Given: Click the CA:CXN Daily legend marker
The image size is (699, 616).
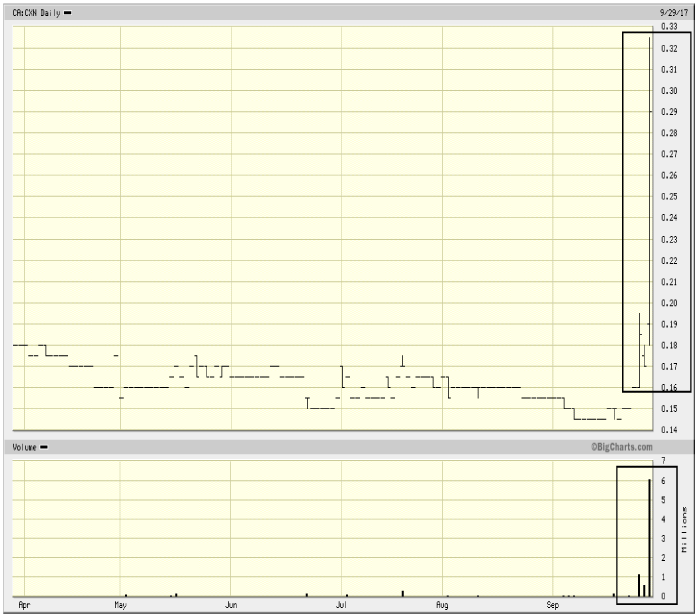Looking at the screenshot, I should point(67,12).
